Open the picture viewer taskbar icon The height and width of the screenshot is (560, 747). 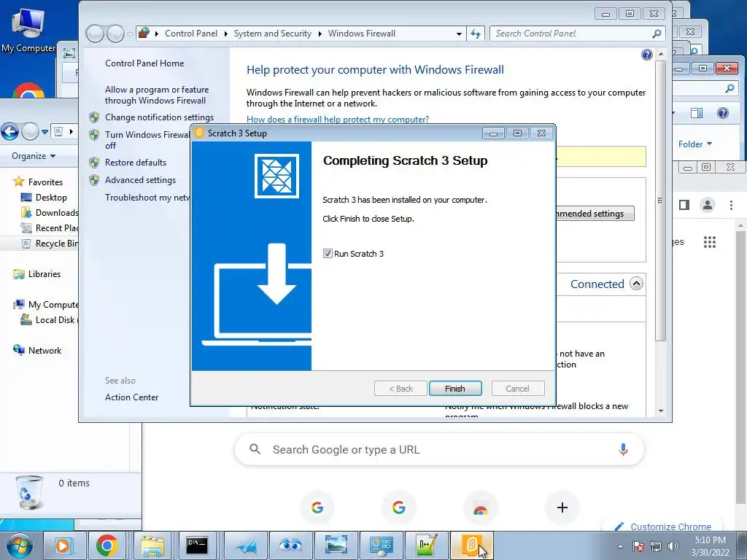pos(336,545)
